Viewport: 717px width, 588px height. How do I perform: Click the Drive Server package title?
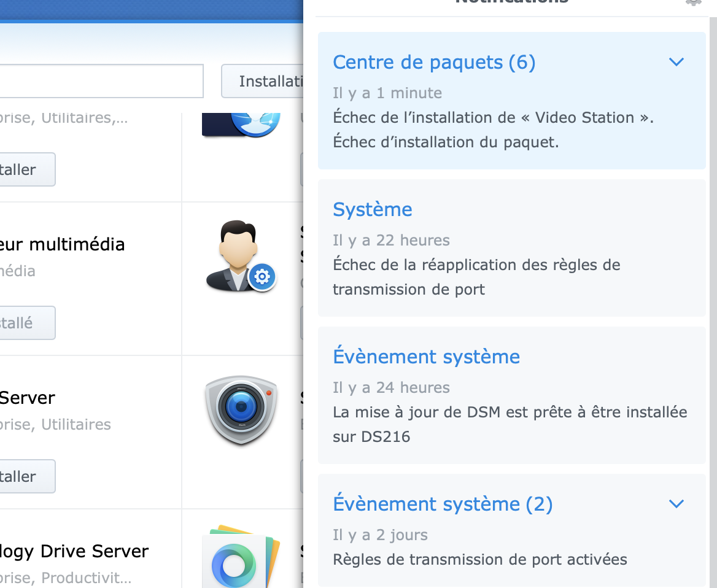[74, 551]
